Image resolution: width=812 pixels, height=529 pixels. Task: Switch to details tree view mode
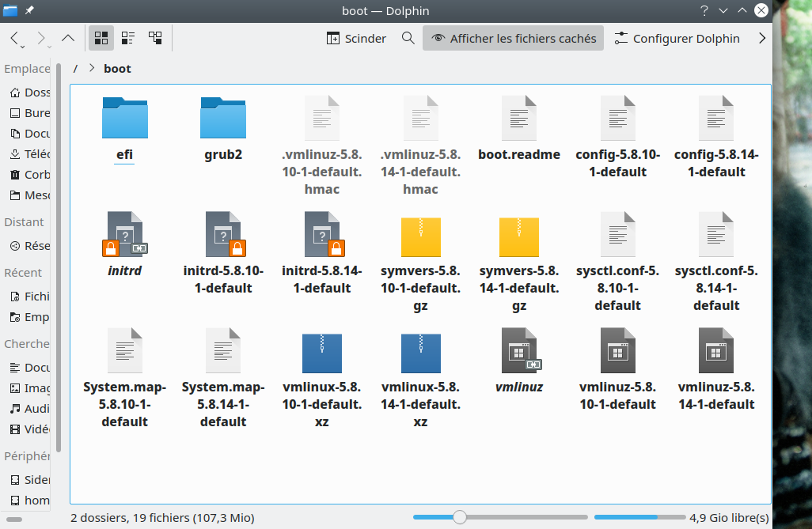coord(155,38)
